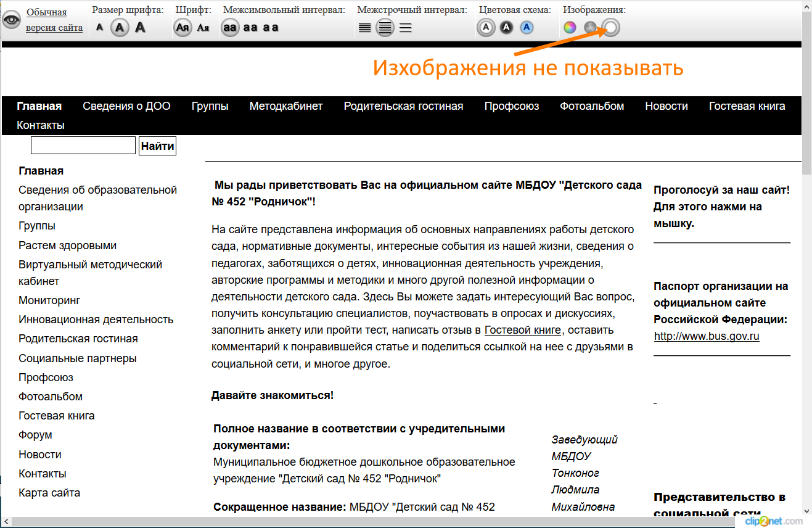Show images in full color
Screen dimensions: 812x528
point(570,27)
